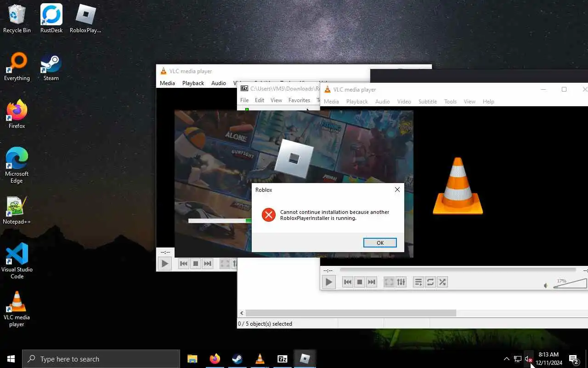Click Stop in the front VLC window
This screenshot has width=588, height=368.
point(360,282)
